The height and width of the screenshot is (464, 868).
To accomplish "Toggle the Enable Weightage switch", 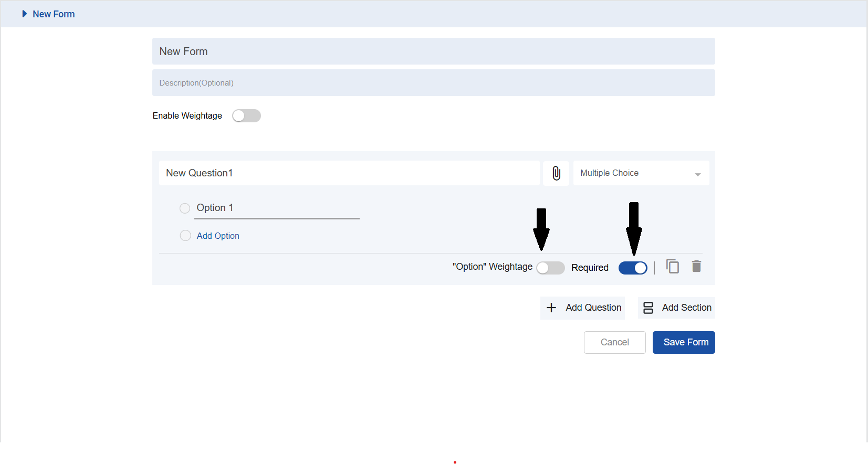I will (246, 116).
